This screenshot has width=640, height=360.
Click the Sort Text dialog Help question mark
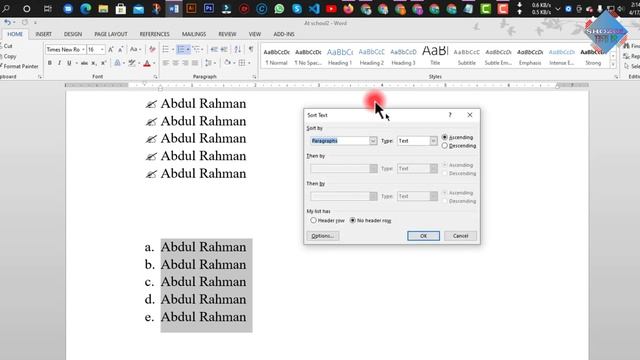pyautogui.click(x=450, y=115)
